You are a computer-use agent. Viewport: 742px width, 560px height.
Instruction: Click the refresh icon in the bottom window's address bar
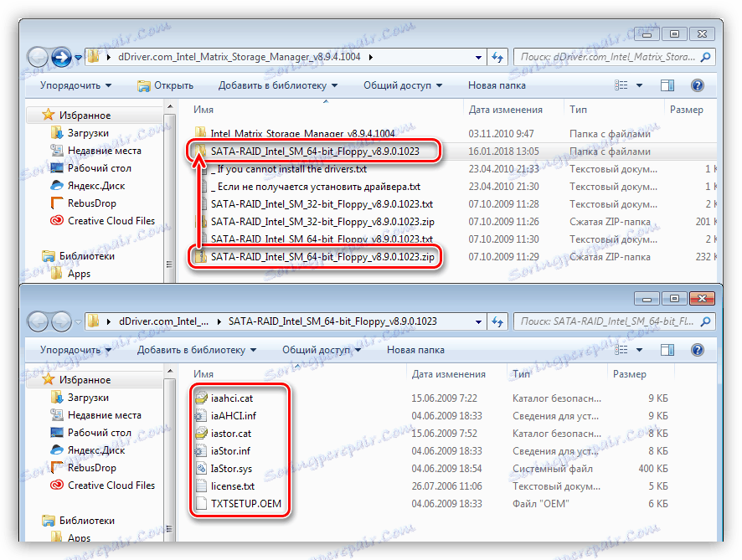497,321
